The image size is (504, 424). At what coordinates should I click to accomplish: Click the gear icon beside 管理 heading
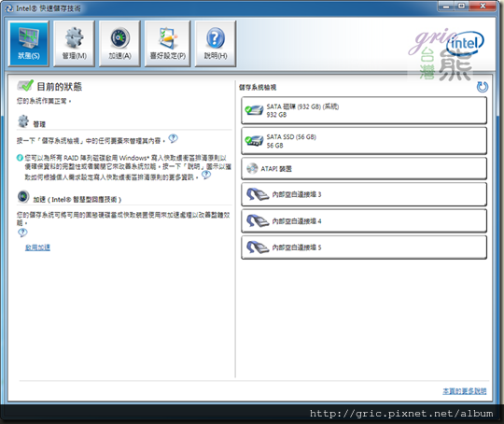(x=23, y=121)
